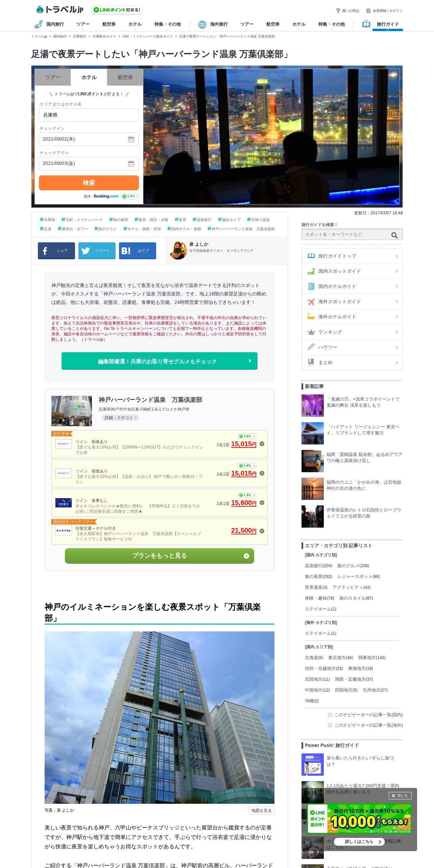Screen dimensions: 434x868
Task: Click the orange 検索 search button
Action: point(89,183)
